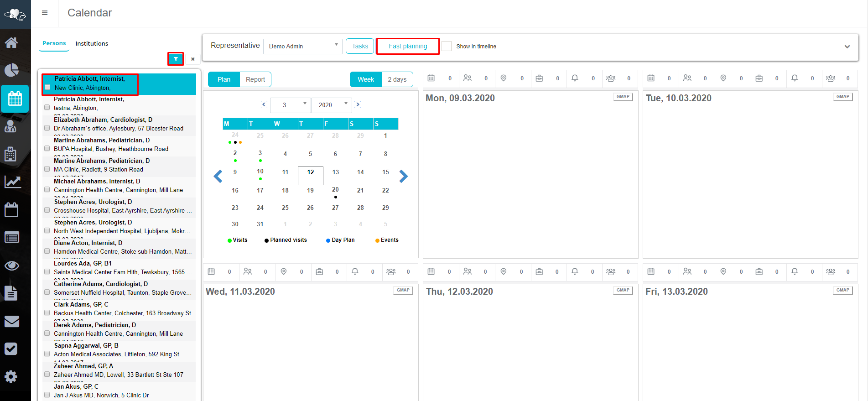Check the Elizabeth Abraham, Cardiologist checkbox
The image size is (868, 401).
[x=47, y=128]
